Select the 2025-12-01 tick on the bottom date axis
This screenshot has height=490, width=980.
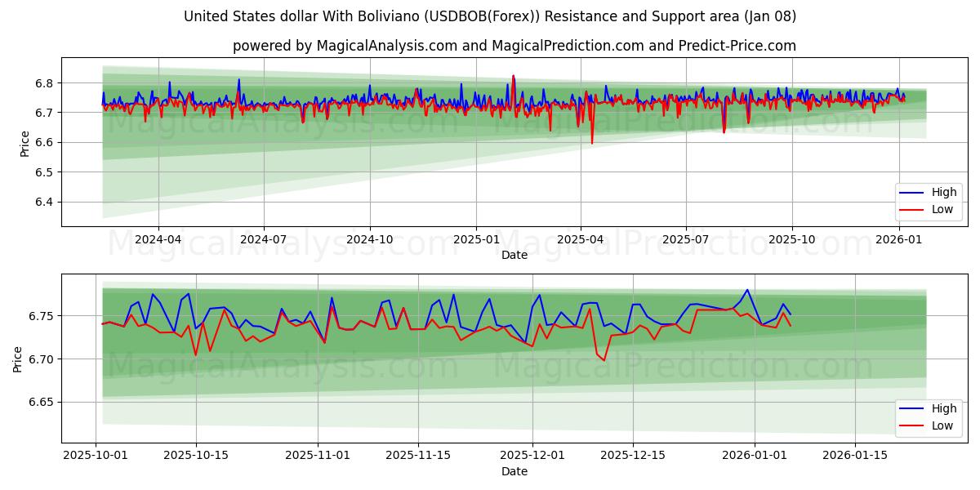[x=532, y=457]
